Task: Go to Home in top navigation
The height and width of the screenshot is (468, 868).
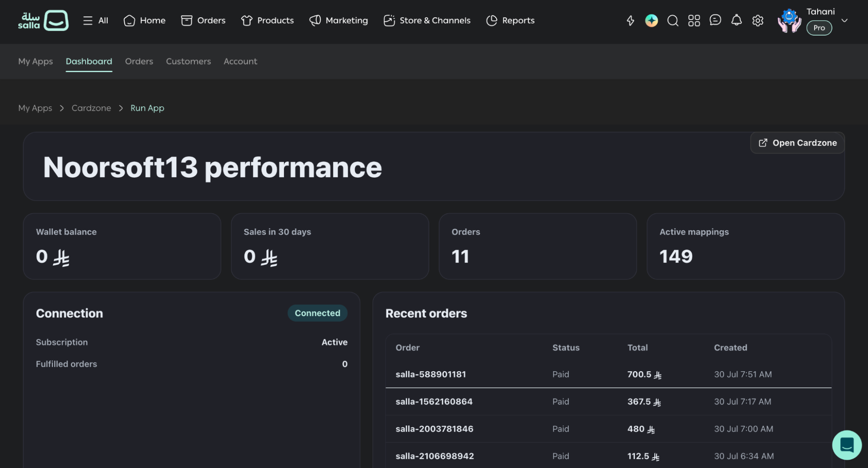Action: click(145, 20)
